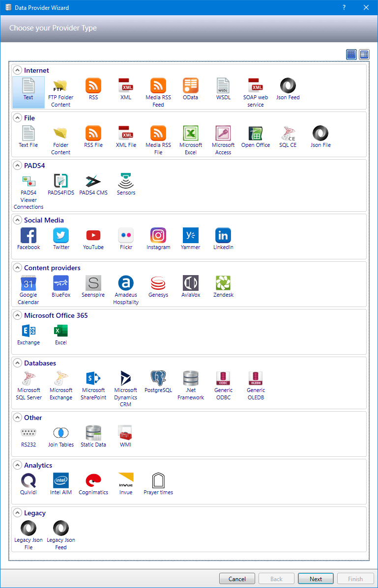Select the YouTube provider
378x588 pixels.
click(x=93, y=239)
